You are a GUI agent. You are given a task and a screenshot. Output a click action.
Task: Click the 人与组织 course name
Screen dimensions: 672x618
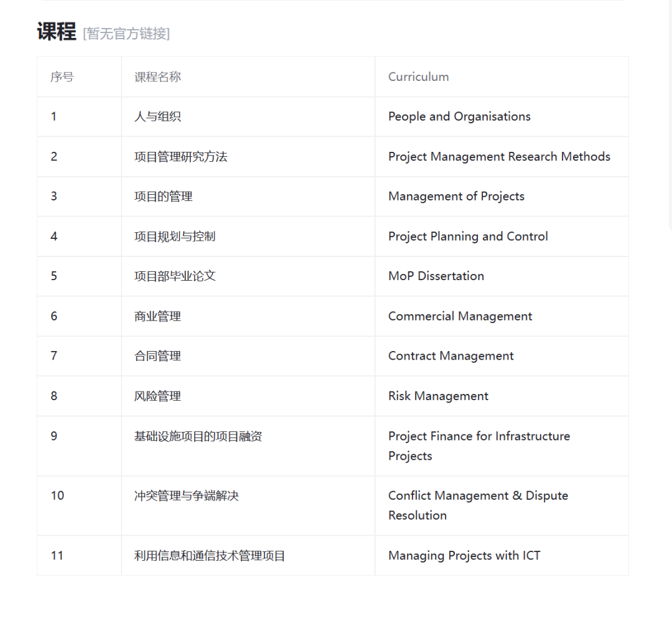point(157,117)
